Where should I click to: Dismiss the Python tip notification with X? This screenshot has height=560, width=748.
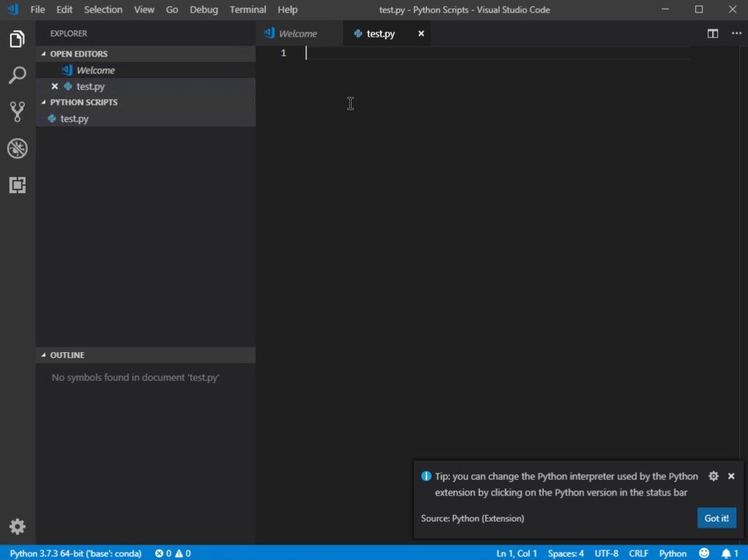click(x=731, y=476)
